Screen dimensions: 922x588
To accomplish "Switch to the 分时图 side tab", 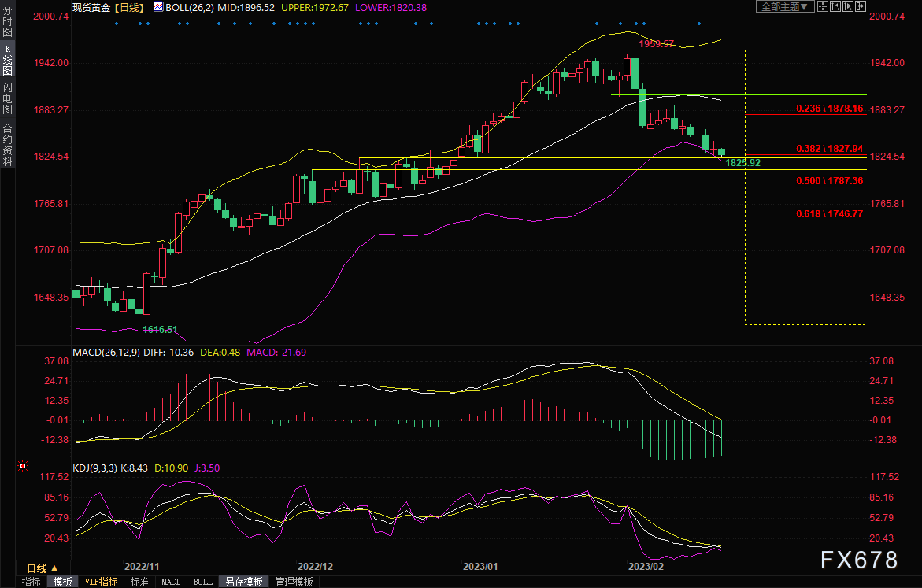I will (x=7, y=22).
